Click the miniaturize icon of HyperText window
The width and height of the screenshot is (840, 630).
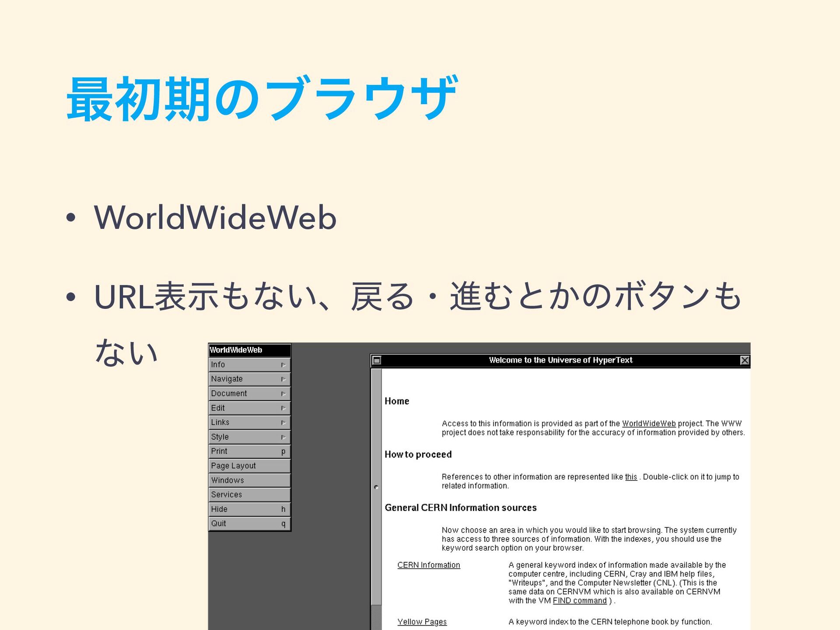pos(377,360)
